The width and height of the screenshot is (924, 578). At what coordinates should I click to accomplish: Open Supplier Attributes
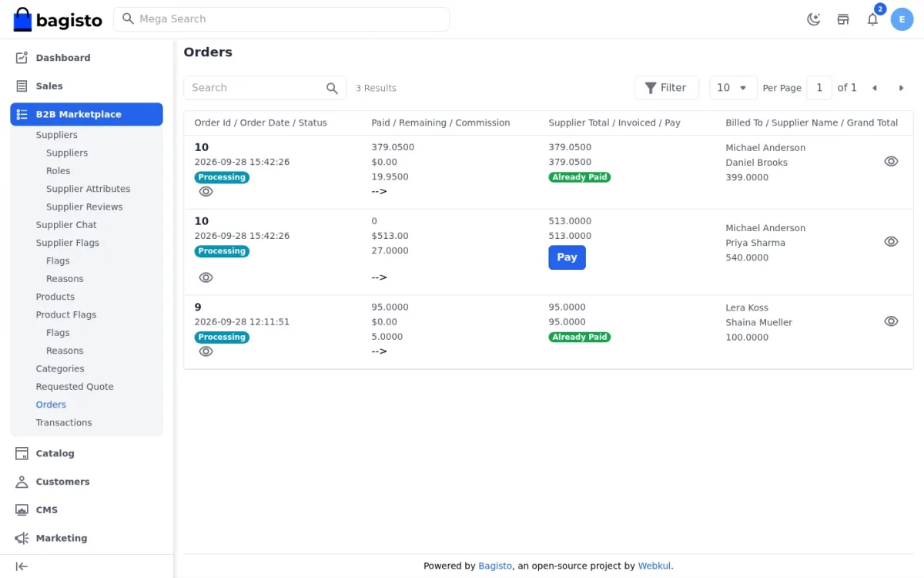click(88, 189)
